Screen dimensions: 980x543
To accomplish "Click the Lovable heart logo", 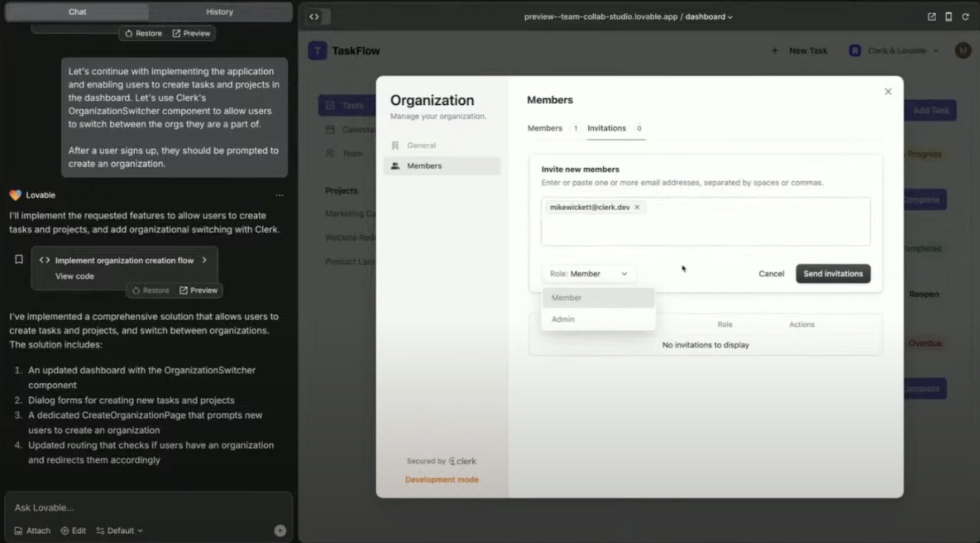I will [15, 195].
